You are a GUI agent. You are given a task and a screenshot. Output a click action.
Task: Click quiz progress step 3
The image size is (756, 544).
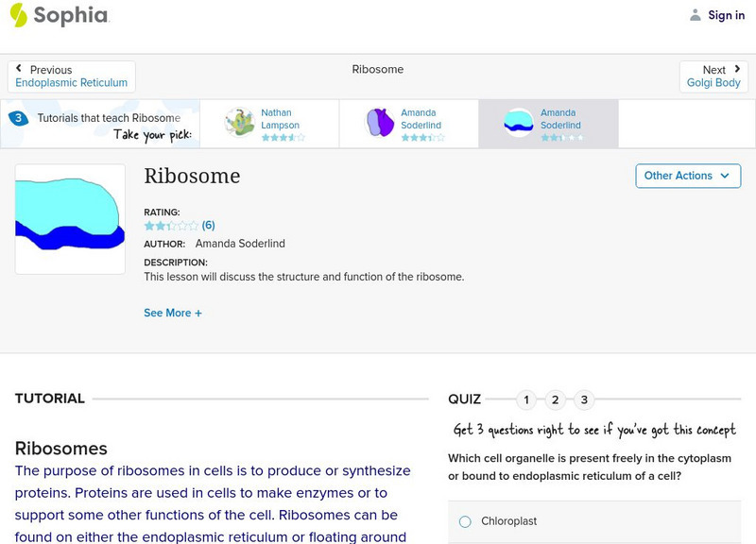(x=584, y=400)
